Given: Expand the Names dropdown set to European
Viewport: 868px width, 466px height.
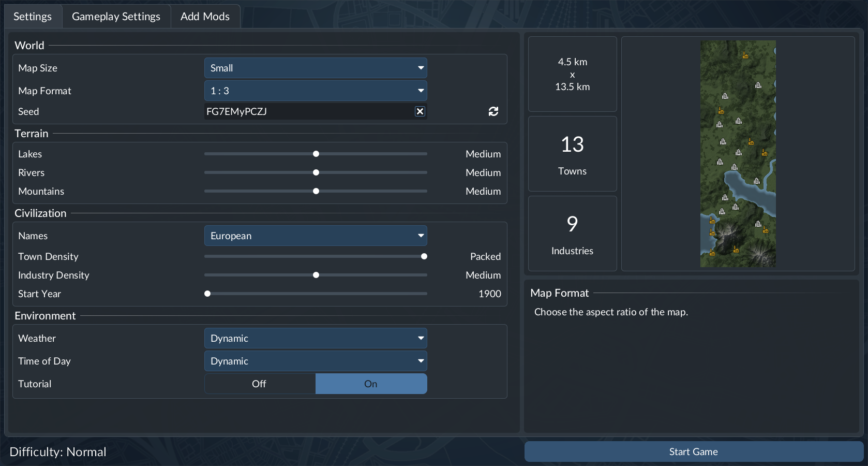Looking at the screenshot, I should click(316, 236).
